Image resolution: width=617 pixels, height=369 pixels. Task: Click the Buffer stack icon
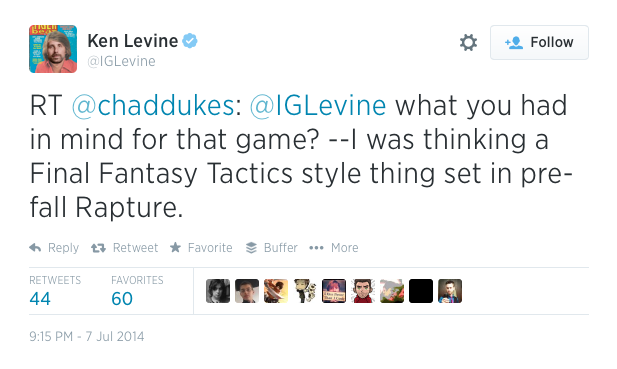pos(251,248)
